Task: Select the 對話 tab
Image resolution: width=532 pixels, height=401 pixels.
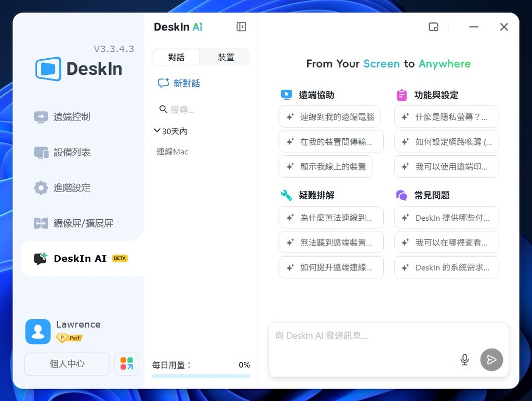Action: (x=176, y=58)
